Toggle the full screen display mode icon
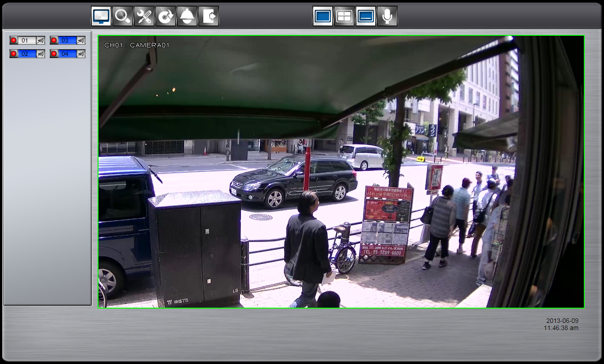 tap(366, 16)
